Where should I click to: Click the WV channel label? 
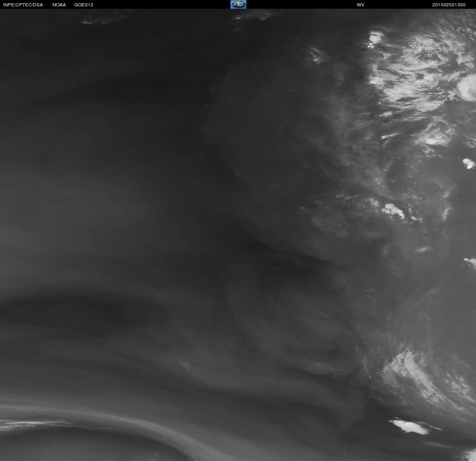[x=360, y=5]
